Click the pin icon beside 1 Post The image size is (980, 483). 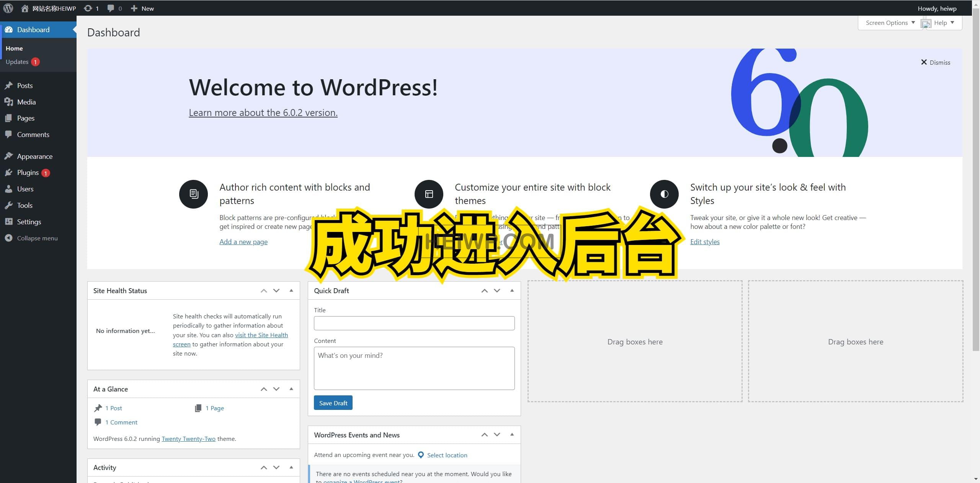pyautogui.click(x=98, y=408)
